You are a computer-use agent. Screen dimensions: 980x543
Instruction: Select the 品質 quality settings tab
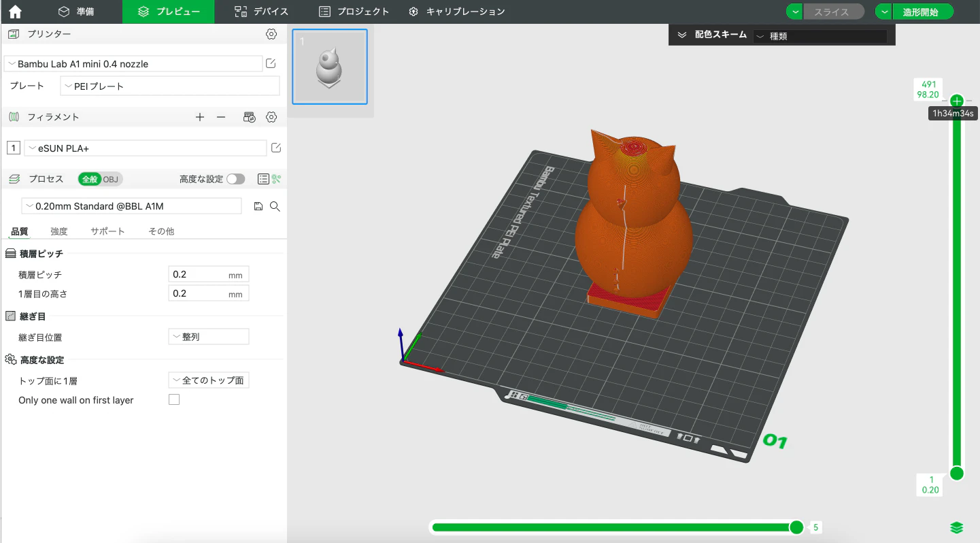click(20, 231)
